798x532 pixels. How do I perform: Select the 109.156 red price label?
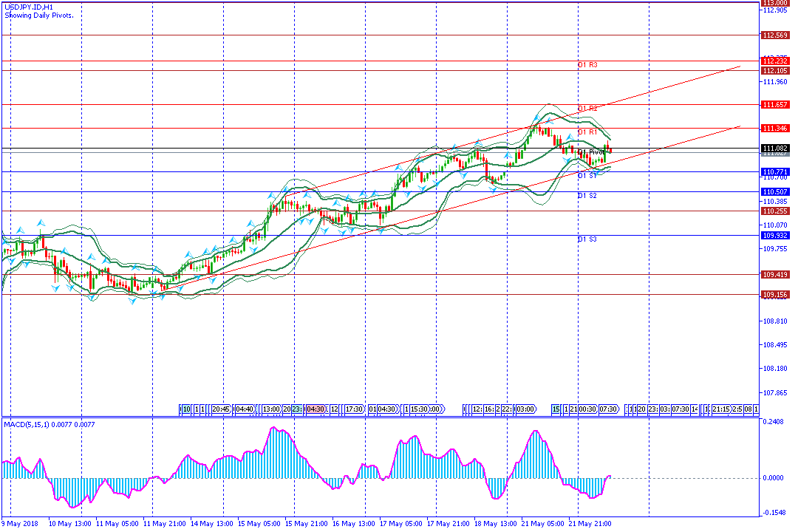[x=775, y=294]
